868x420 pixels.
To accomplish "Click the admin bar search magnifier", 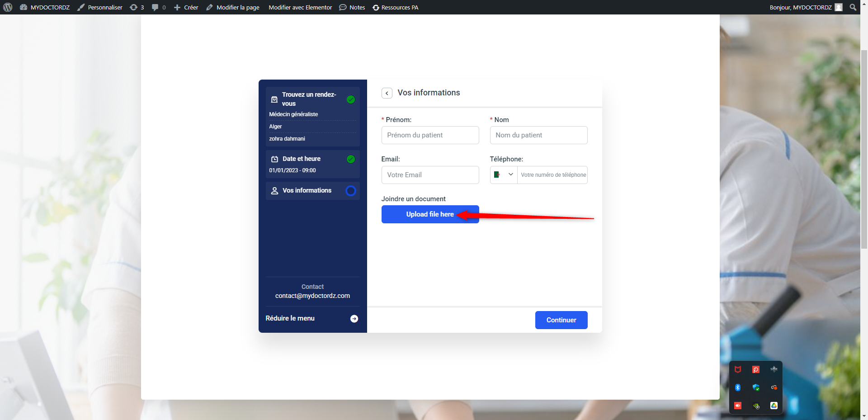I will (853, 7).
